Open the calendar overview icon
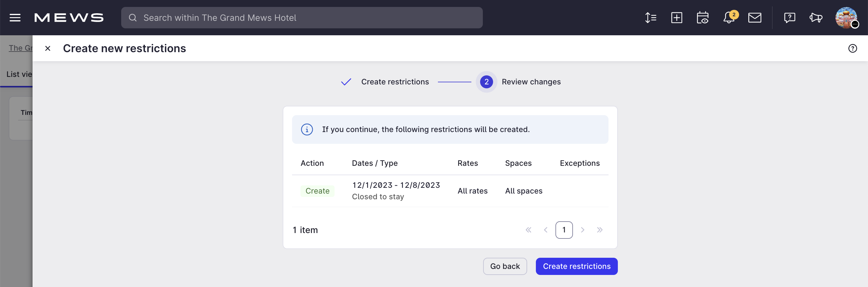 pos(703,18)
